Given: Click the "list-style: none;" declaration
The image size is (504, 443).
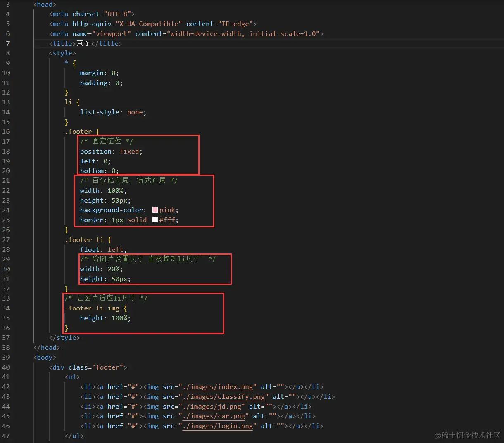Looking at the screenshot, I should tap(113, 112).
